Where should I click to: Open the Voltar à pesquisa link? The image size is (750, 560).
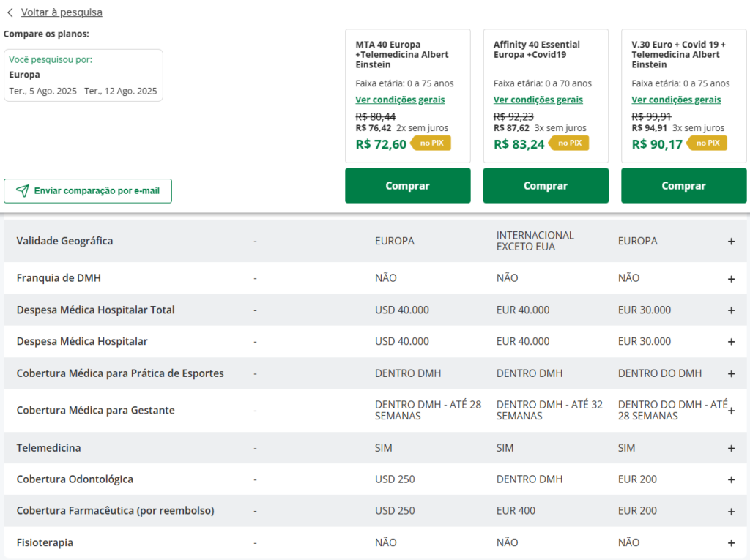(x=62, y=12)
